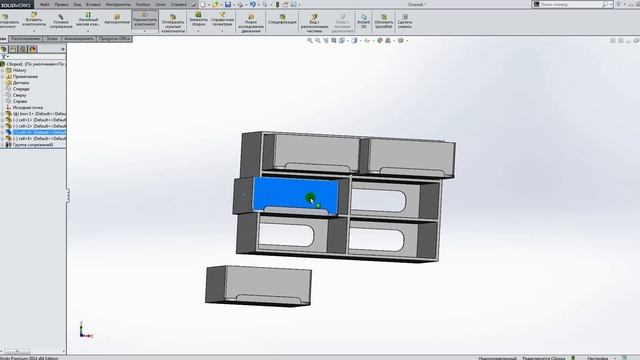The width and height of the screenshot is (640, 360).
Task: Click the Rebuild traffic-light icon
Action: tap(278, 4)
